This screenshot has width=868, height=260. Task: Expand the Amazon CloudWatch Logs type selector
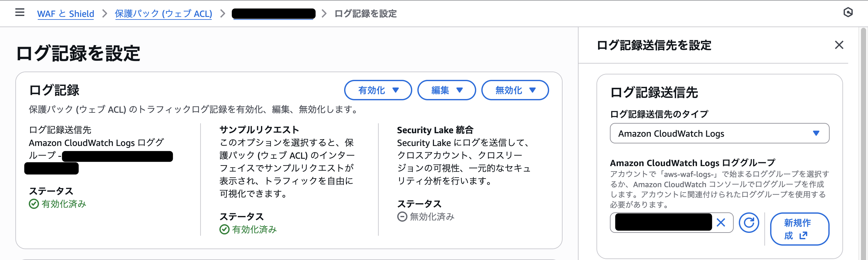click(719, 134)
